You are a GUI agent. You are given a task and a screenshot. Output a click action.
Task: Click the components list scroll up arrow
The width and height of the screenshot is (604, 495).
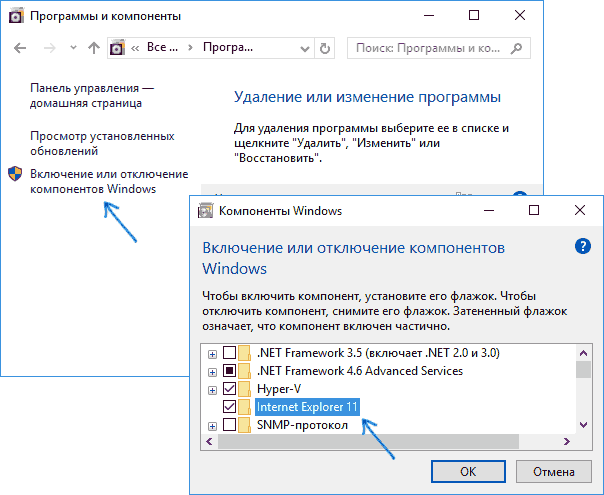(x=584, y=353)
